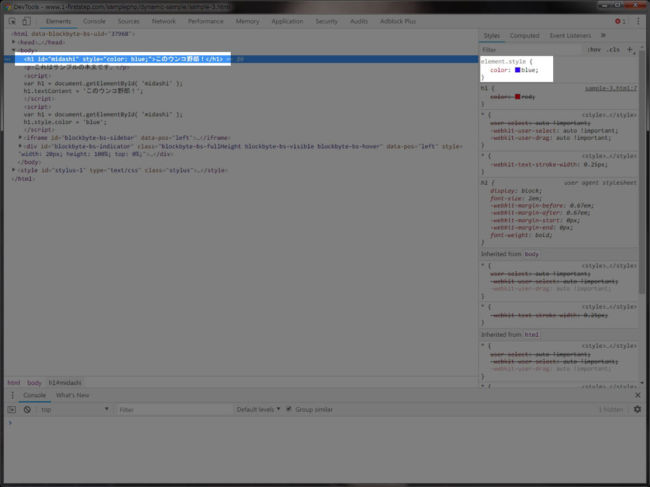Click the error count indicator icon
The image size is (650, 487).
point(620,21)
